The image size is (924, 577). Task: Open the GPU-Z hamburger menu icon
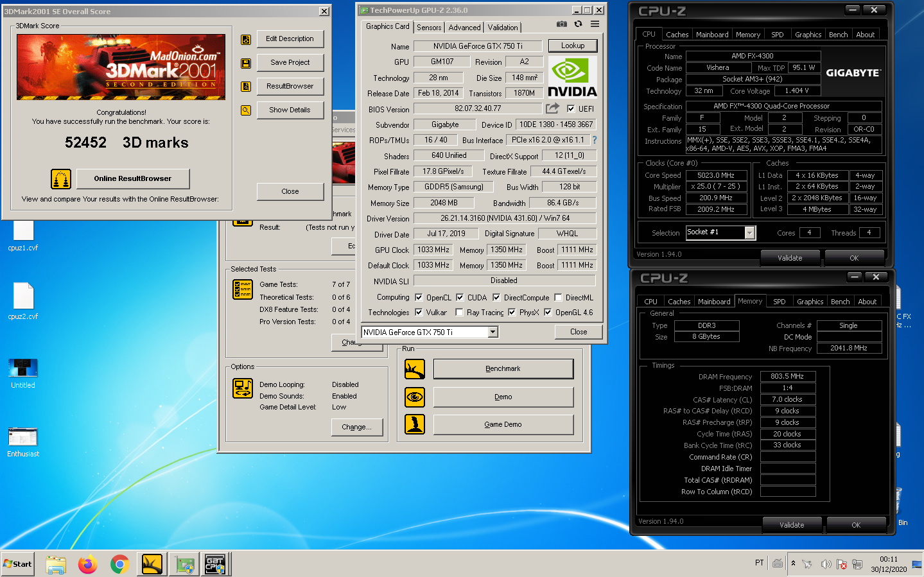tap(595, 24)
